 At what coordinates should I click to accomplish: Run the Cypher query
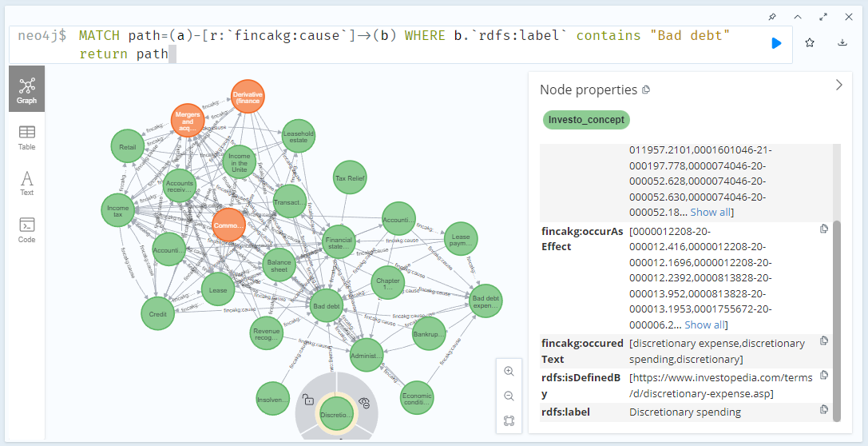click(776, 43)
